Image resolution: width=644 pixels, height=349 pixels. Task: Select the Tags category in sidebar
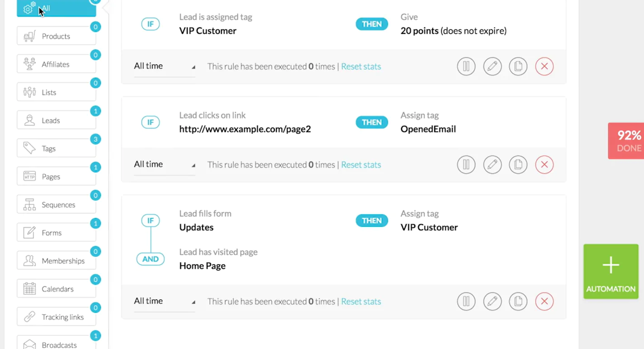pos(56,148)
